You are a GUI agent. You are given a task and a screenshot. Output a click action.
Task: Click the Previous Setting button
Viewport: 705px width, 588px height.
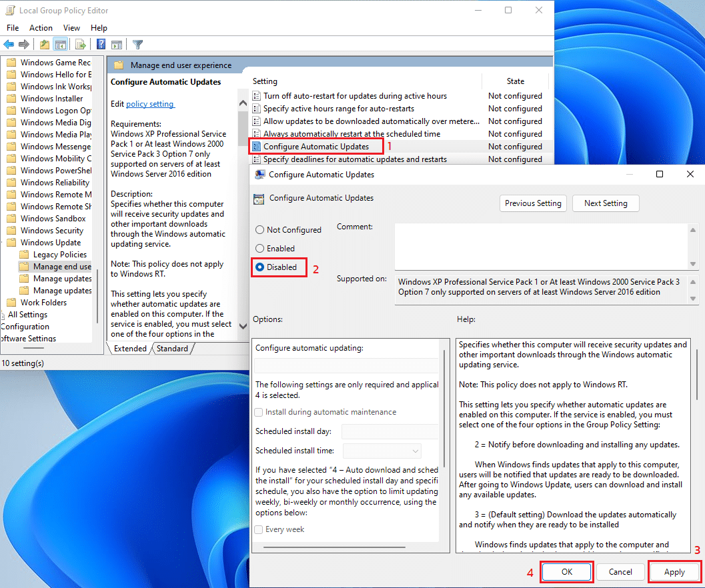[x=533, y=203]
